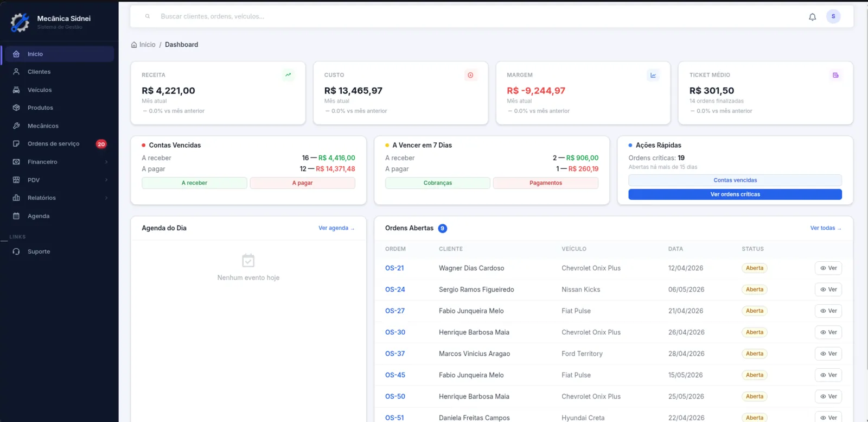Viewport: 868px width, 422px height.
Task: Click the A pagar button
Action: (303, 183)
